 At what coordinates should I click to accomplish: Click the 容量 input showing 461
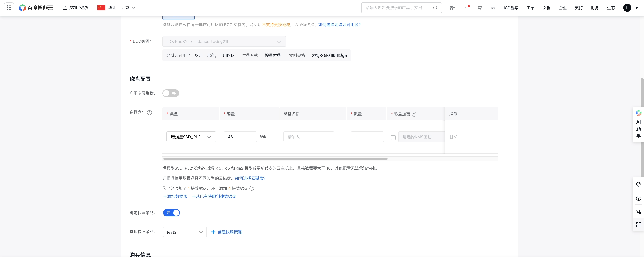pyautogui.click(x=240, y=137)
